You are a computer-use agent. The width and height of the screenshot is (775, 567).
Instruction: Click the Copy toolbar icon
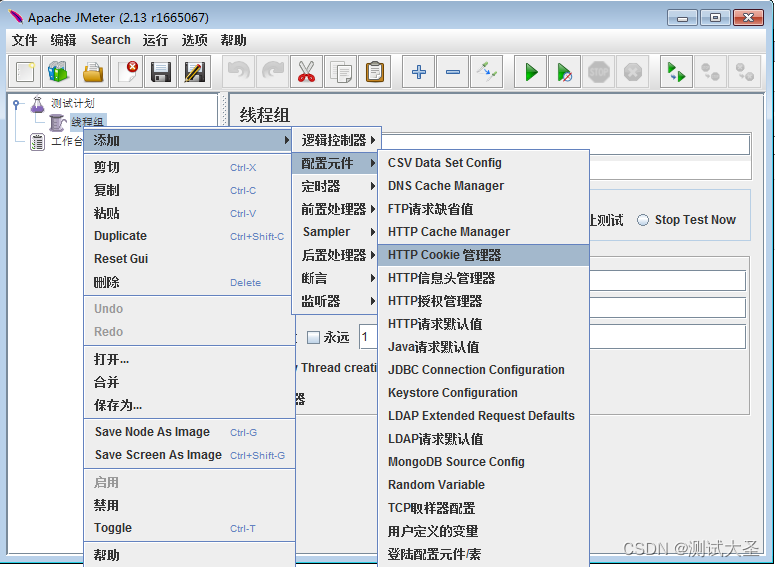(341, 72)
